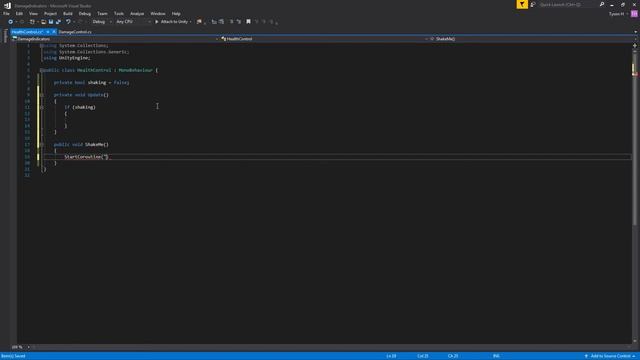
Task: Click the split editor handle above scrollbar
Action: (635, 45)
